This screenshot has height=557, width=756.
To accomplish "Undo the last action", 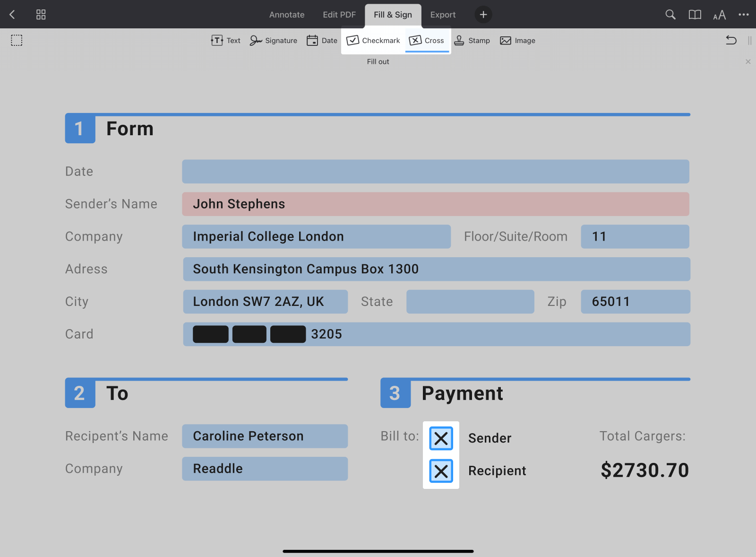I will coord(730,40).
